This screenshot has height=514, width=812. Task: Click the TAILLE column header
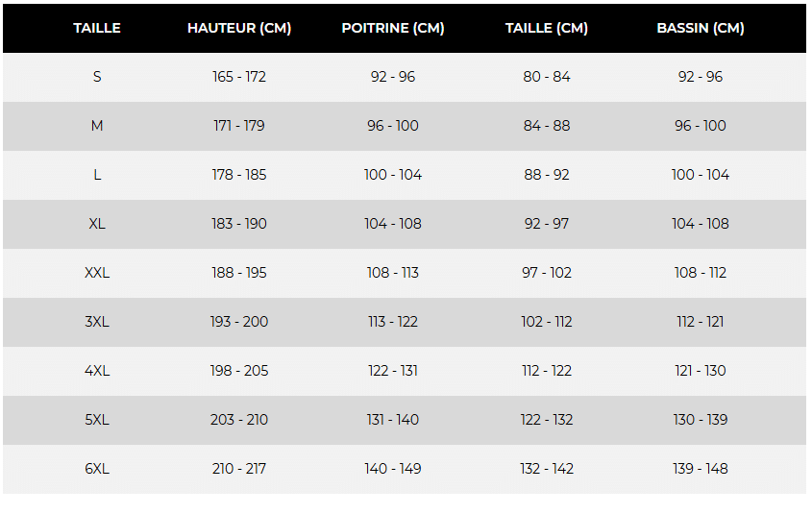(x=97, y=28)
